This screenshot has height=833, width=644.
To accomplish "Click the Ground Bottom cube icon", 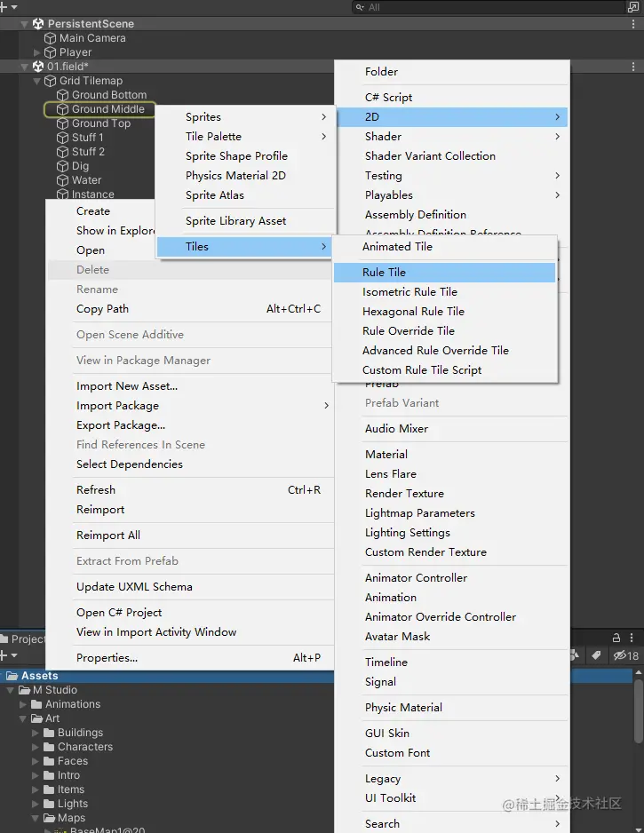I will pyautogui.click(x=63, y=95).
